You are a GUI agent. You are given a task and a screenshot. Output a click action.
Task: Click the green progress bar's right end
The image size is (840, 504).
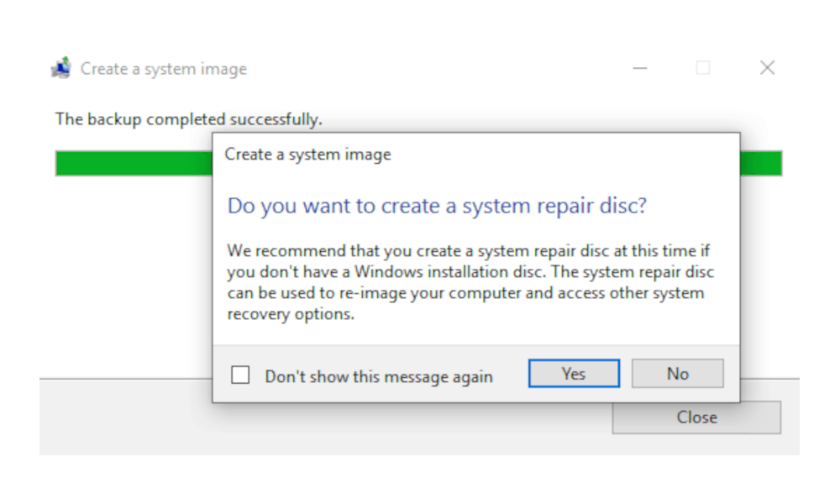(x=761, y=163)
